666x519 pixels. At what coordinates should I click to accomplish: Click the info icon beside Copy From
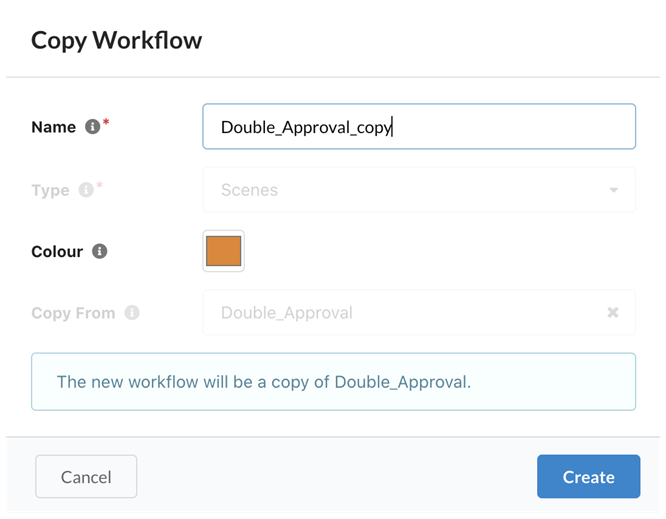[132, 313]
